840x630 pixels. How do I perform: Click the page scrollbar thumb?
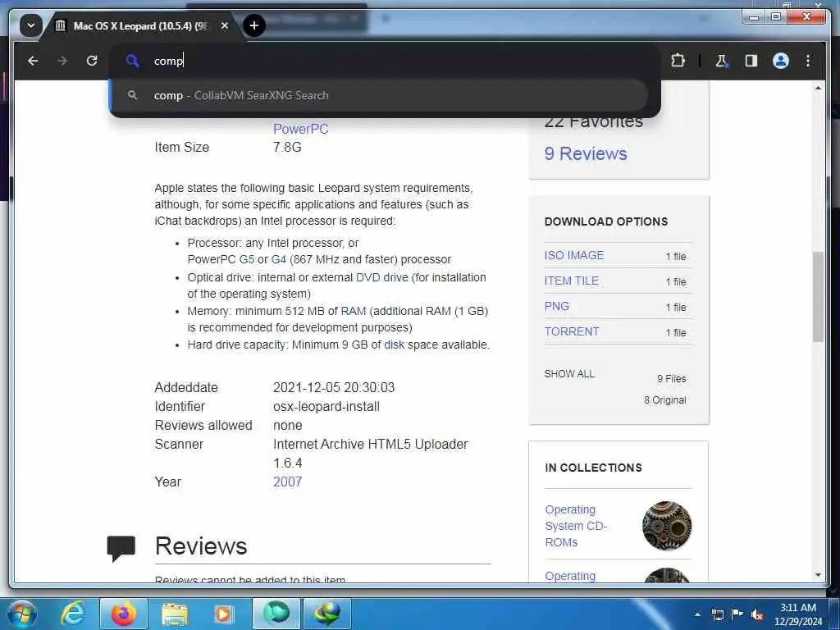[818, 296]
